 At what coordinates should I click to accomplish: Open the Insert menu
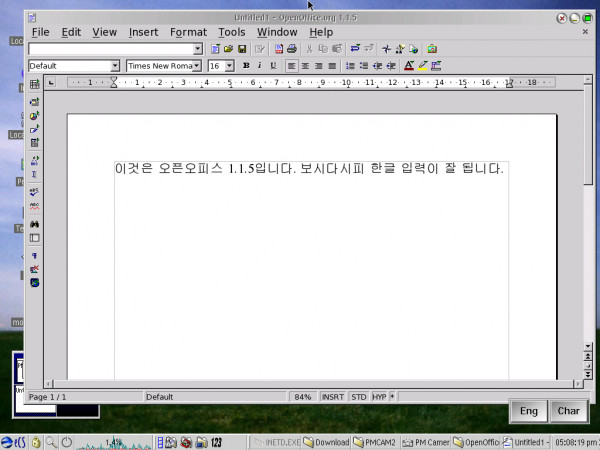point(143,32)
